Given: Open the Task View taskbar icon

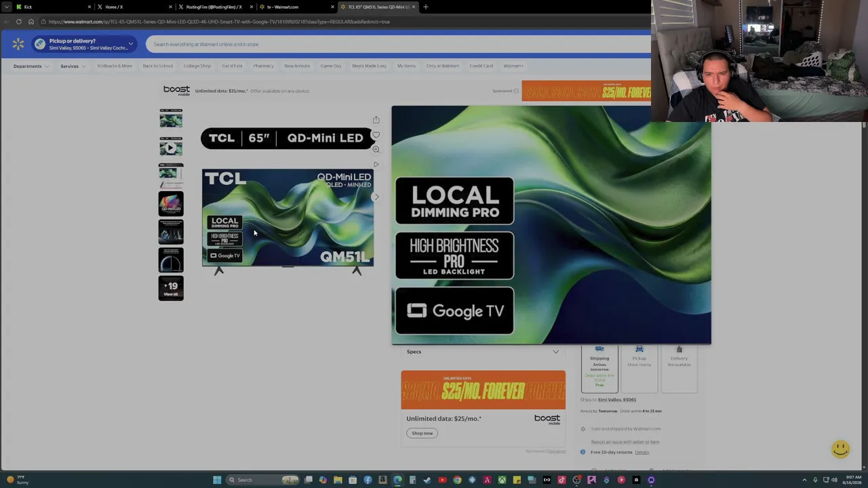Looking at the screenshot, I should pos(308,480).
